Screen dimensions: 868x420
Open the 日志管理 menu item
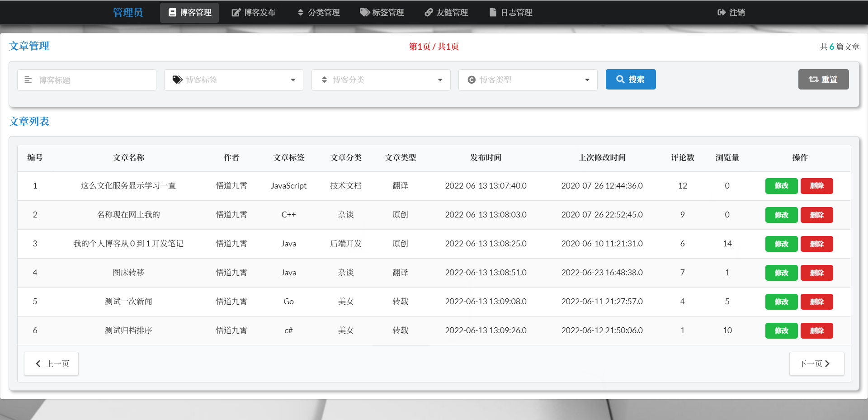coord(511,13)
